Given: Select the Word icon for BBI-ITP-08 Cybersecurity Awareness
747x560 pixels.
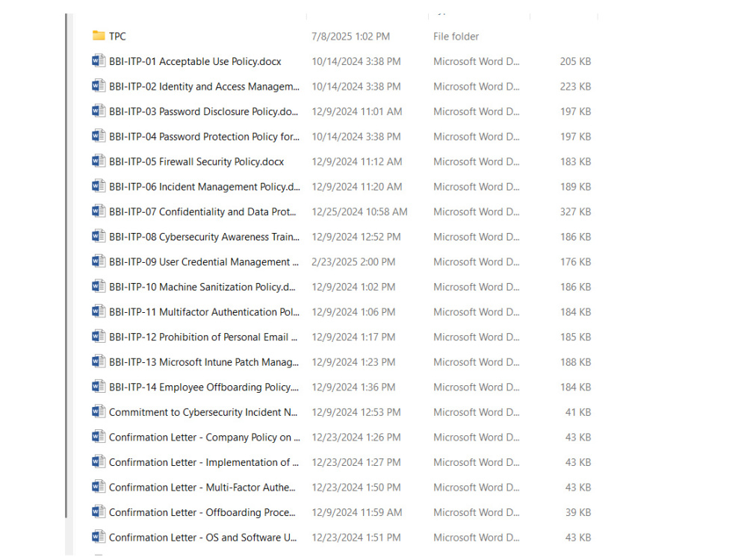Looking at the screenshot, I should pyautogui.click(x=99, y=237).
